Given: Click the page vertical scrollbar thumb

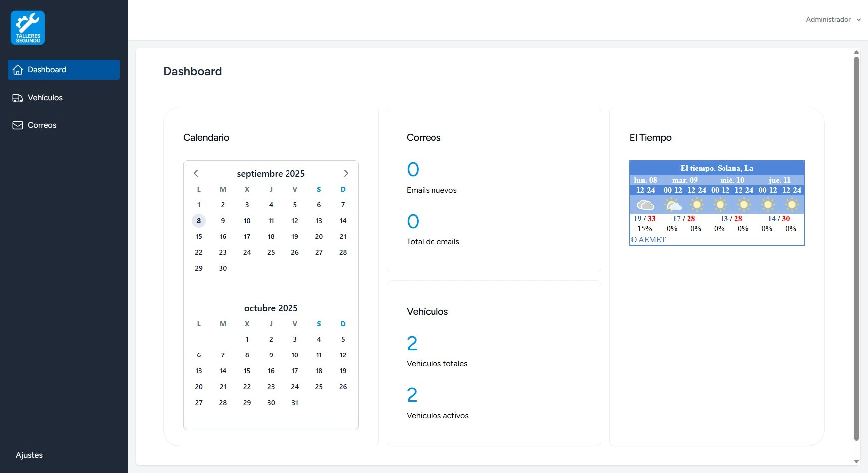Looking at the screenshot, I should tap(856, 249).
